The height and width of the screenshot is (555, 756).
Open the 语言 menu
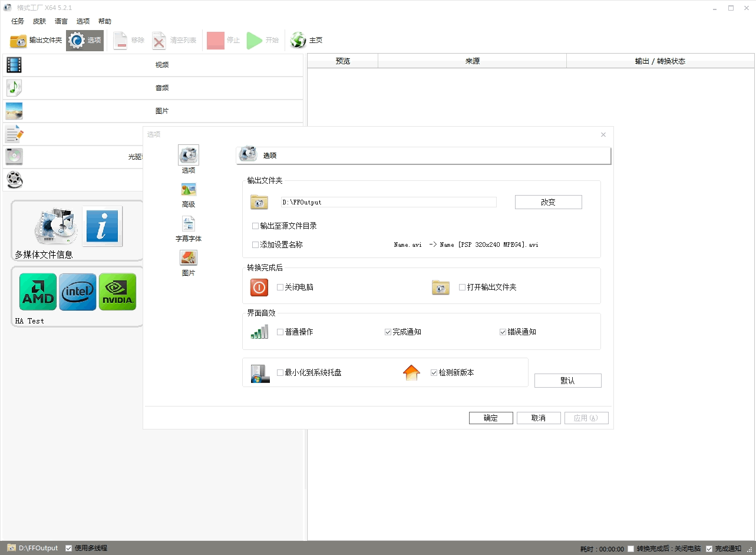point(61,21)
